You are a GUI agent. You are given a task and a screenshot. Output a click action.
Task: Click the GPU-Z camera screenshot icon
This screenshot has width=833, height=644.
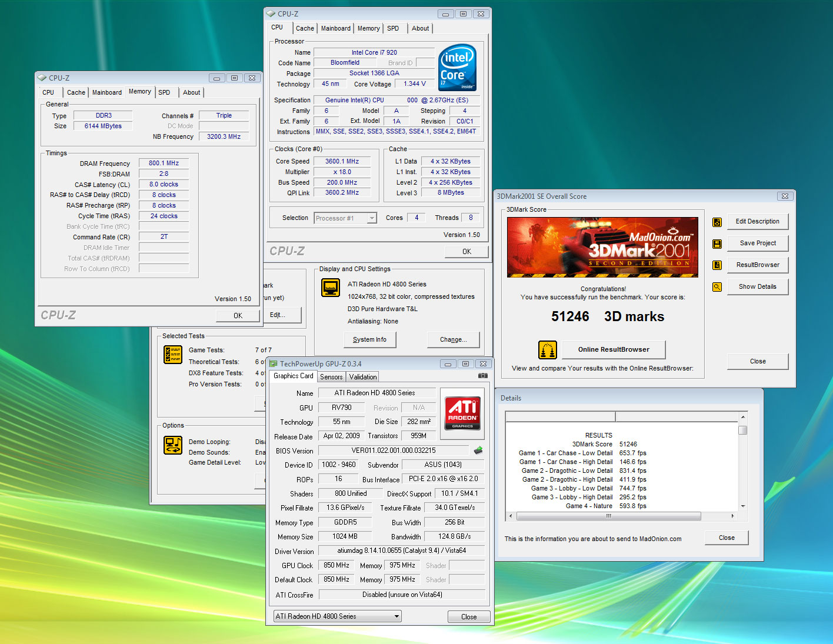482,375
